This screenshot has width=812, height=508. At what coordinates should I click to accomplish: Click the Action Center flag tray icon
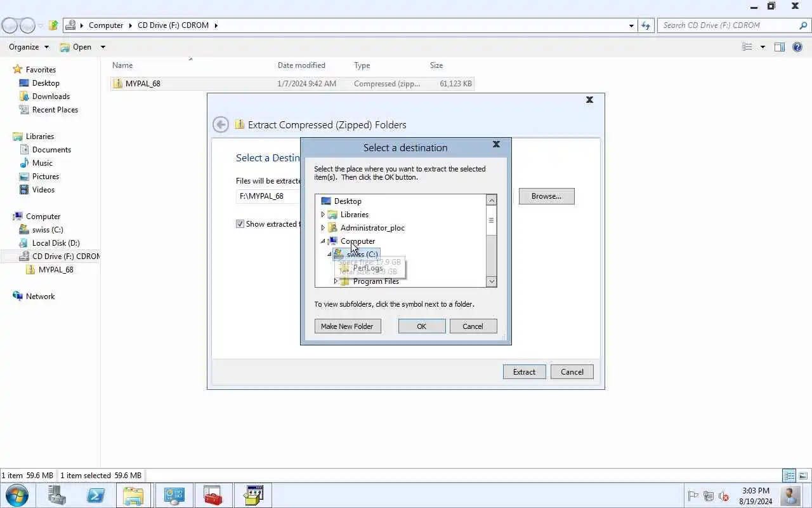pyautogui.click(x=693, y=496)
